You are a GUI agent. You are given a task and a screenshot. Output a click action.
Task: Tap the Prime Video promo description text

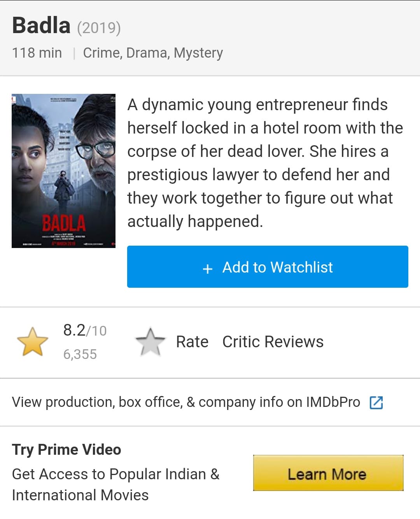click(115, 484)
